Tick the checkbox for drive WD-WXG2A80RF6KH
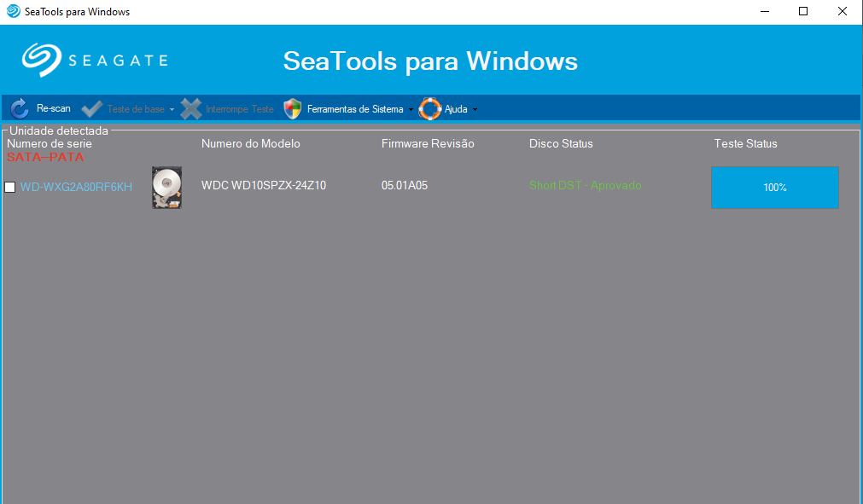Image resolution: width=863 pixels, height=504 pixels. [10, 188]
